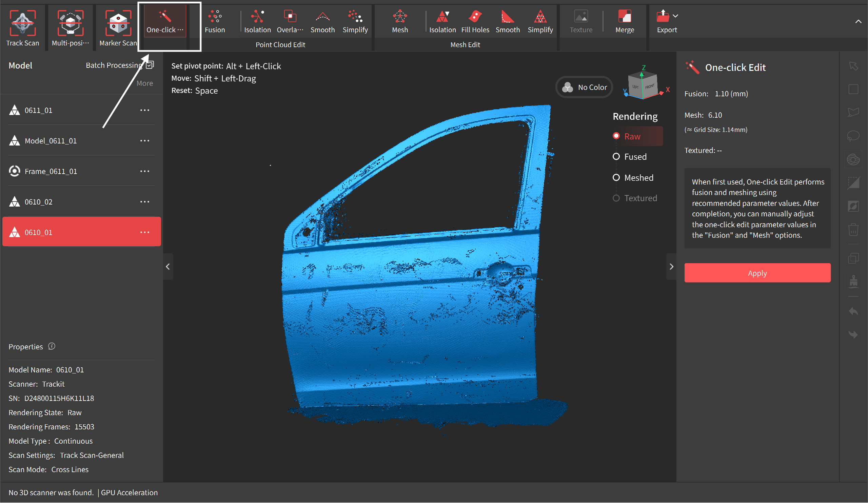
Task: Click the deselect-all icon in sidebar
Action: (853, 182)
